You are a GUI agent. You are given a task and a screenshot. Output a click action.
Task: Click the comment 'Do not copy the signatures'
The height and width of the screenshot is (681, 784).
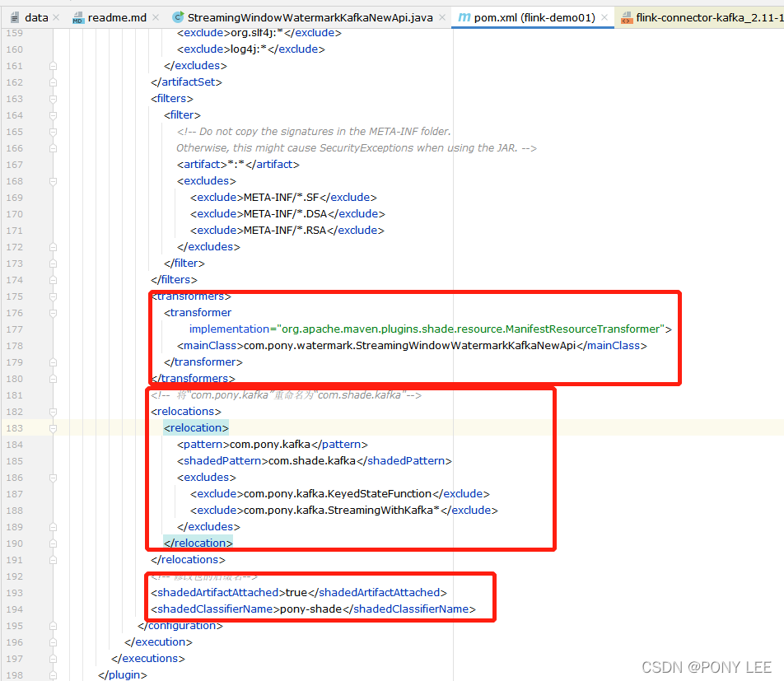[x=314, y=132]
